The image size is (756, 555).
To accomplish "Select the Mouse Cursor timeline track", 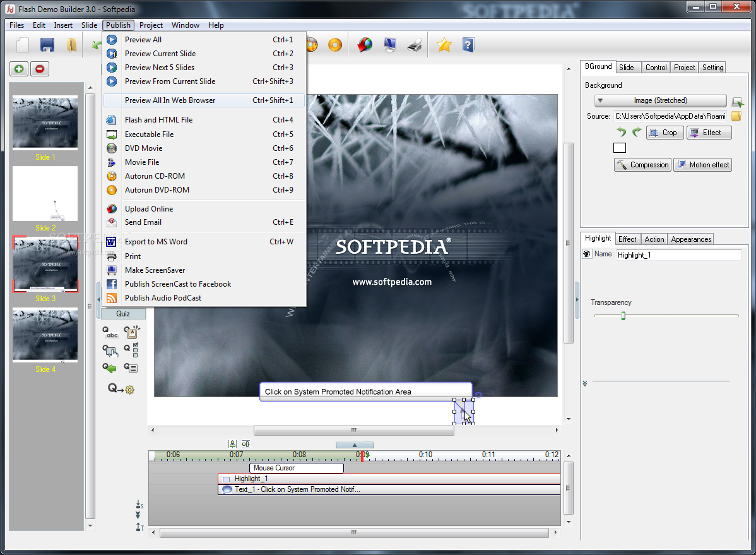I will (x=297, y=468).
